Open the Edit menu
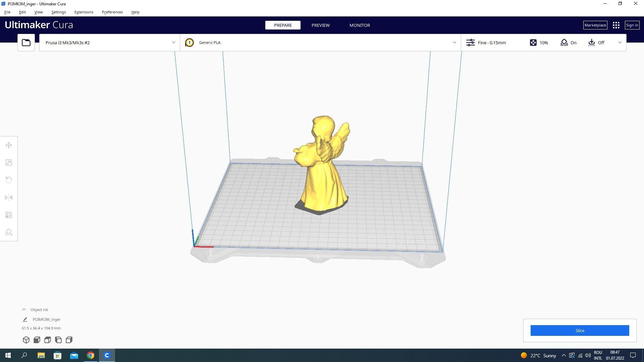Image resolution: width=644 pixels, height=362 pixels. [x=22, y=12]
